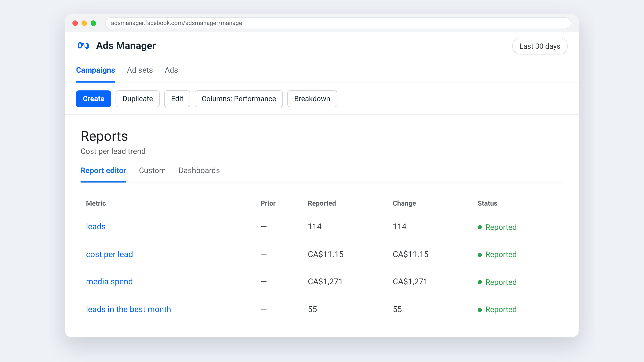Viewport: 644px width, 362px height.
Task: Open the cost per lead metric link
Action: click(x=109, y=254)
